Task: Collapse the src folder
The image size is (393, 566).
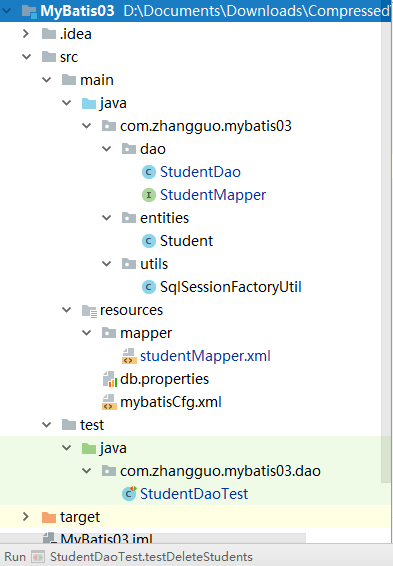Action: 26,57
